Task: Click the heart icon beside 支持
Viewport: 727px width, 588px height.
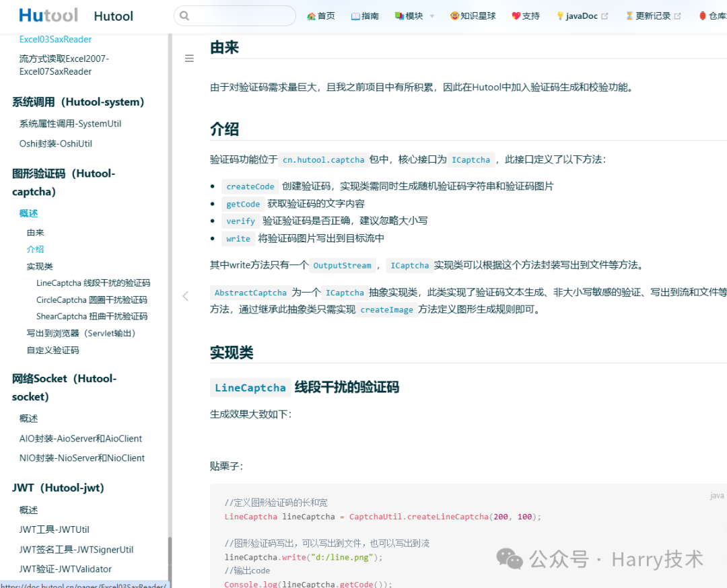Action: [x=516, y=15]
